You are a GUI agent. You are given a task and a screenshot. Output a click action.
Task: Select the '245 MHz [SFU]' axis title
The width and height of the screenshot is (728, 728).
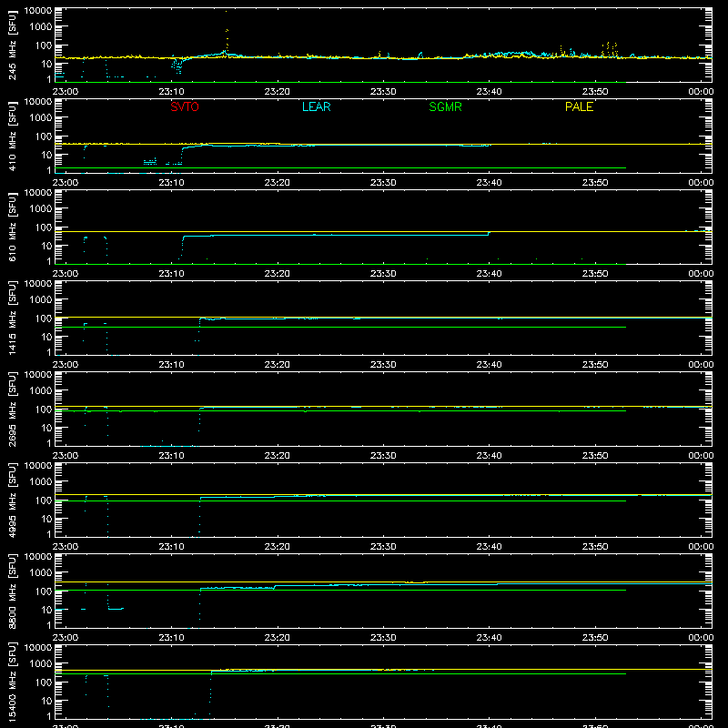[x=12, y=45]
